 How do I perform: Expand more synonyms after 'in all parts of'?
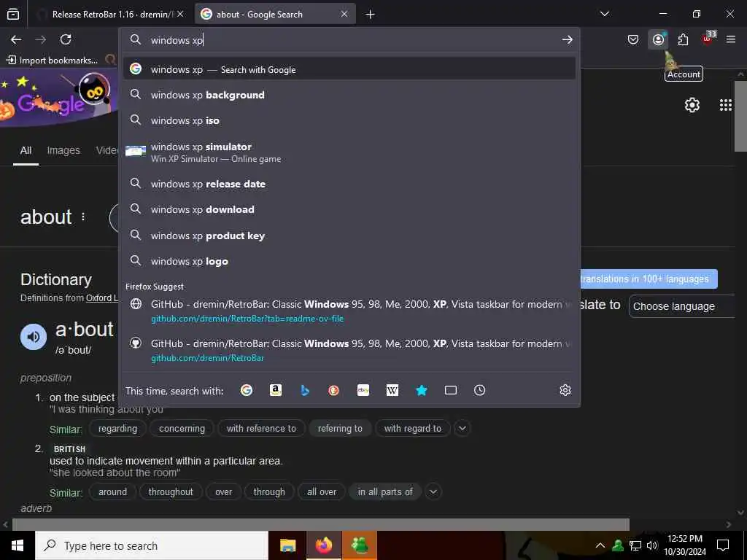pos(433,491)
